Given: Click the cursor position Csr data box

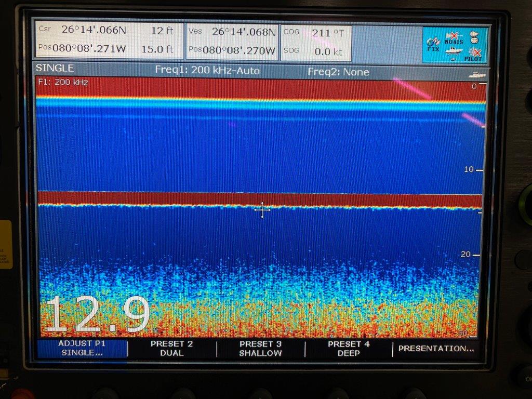Looking at the screenshot, I should [109, 40].
